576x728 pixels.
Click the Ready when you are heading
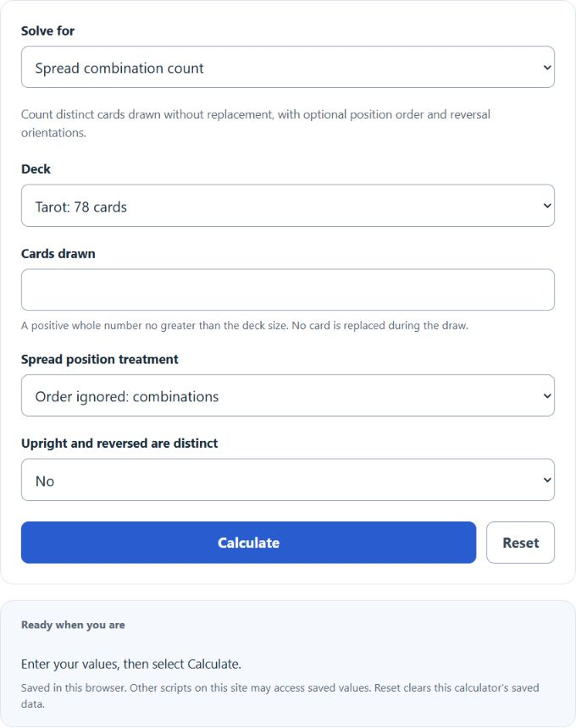[x=73, y=625]
